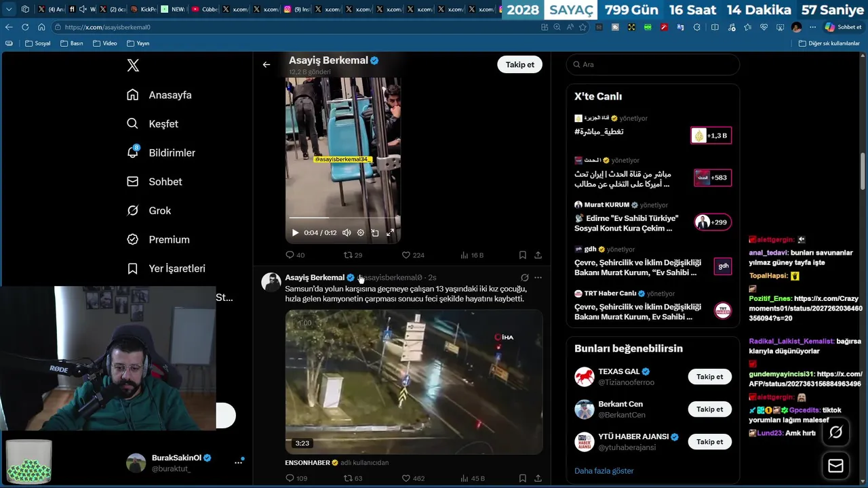The height and width of the screenshot is (488, 868).
Task: Reload the page in the browser
Action: [x=25, y=27]
